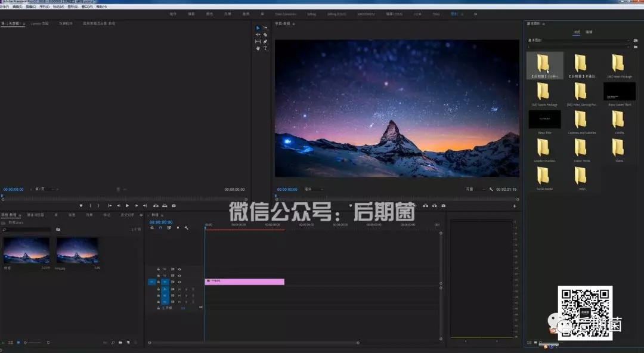Click the Program monitor button editor plus
The width and height of the screenshot is (644, 353).
[x=515, y=206]
